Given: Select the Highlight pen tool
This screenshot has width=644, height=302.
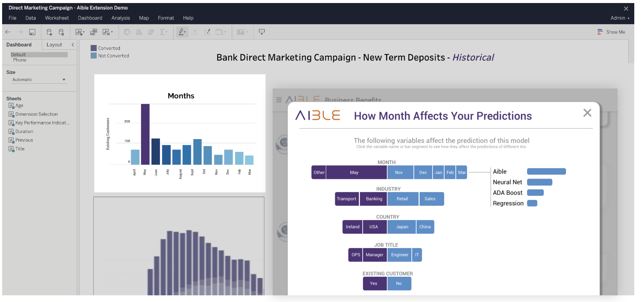Looking at the screenshot, I should click(181, 32).
